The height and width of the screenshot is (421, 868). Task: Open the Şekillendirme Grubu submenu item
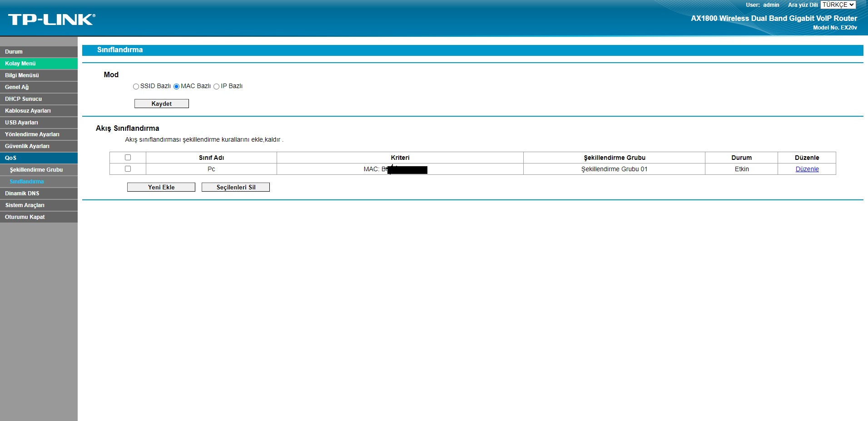(x=39, y=170)
